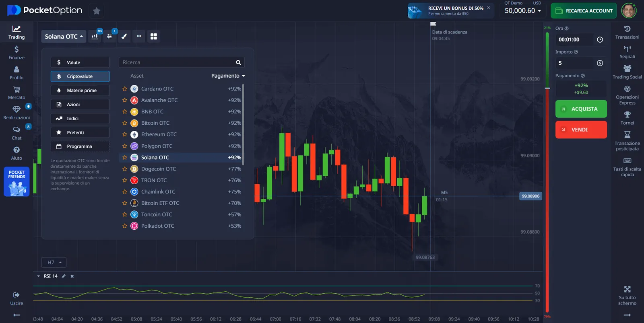
Task: Edit RSI 14 indicator with pencil icon
Action: click(64, 276)
